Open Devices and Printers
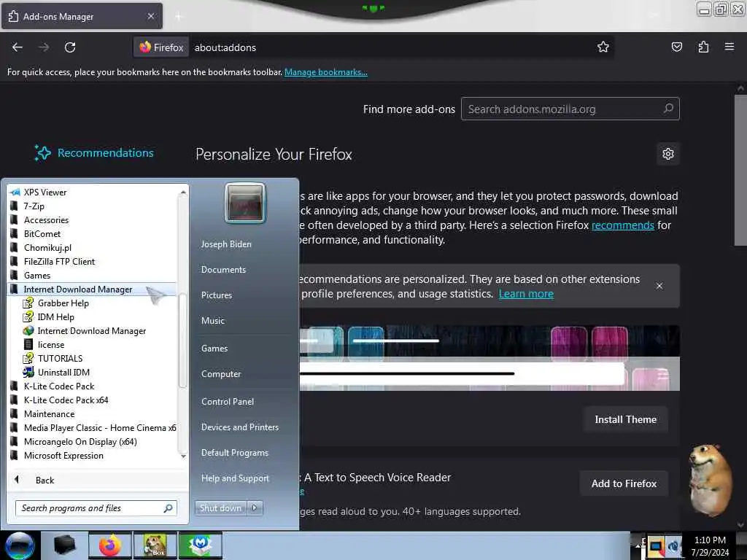The width and height of the screenshot is (747, 560). pyautogui.click(x=240, y=427)
